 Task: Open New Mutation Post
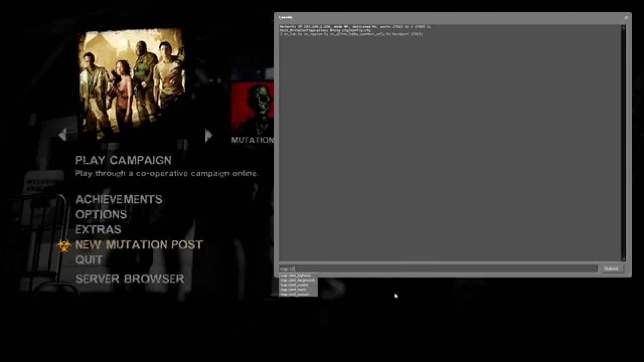pyautogui.click(x=139, y=244)
